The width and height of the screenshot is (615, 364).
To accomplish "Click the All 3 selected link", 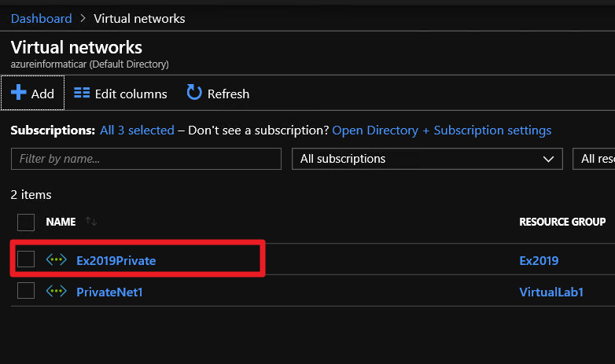I will (137, 131).
